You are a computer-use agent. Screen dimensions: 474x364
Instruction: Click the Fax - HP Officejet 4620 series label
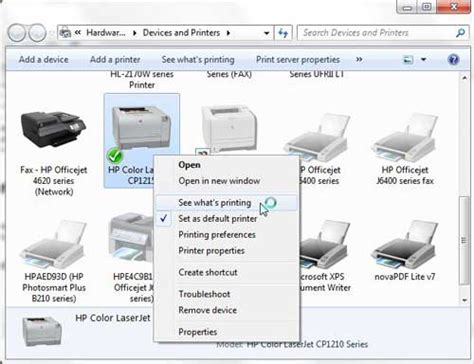[53, 181]
